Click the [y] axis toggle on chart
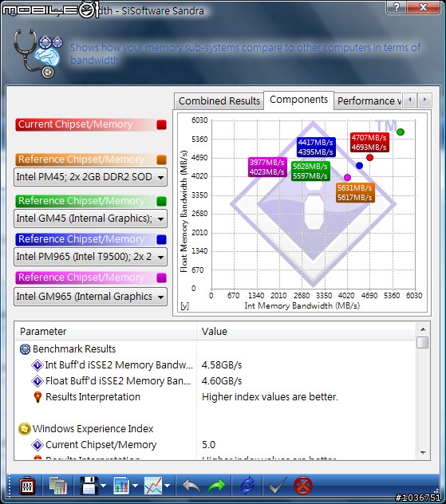The image size is (446, 504). (x=184, y=305)
